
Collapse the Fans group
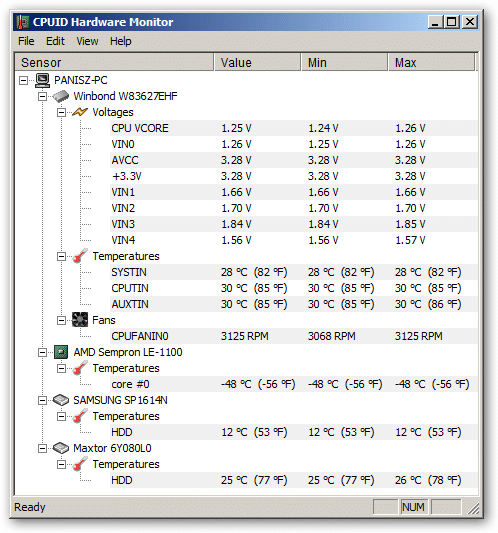[x=61, y=320]
